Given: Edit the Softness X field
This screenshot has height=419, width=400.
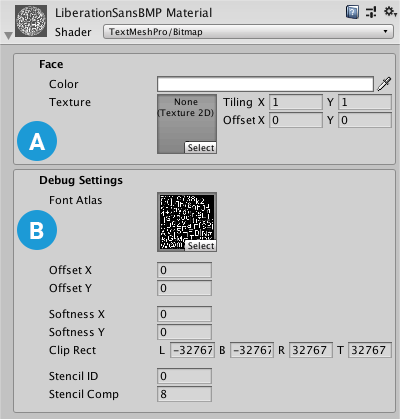Looking at the screenshot, I should tap(184, 314).
